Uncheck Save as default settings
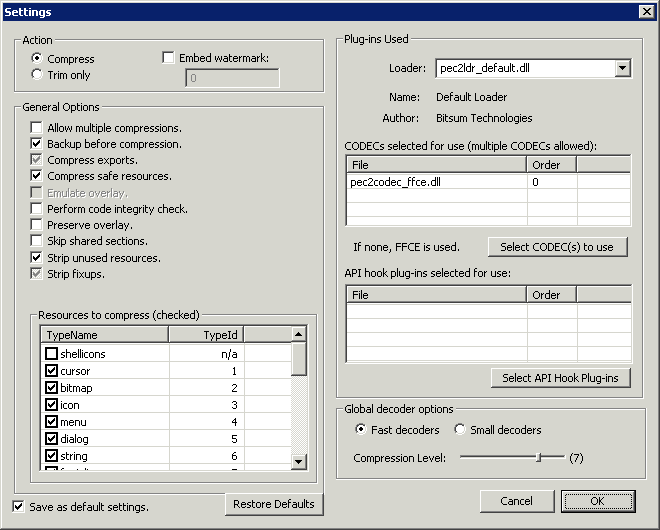Image resolution: width=660 pixels, height=530 pixels. [19, 507]
